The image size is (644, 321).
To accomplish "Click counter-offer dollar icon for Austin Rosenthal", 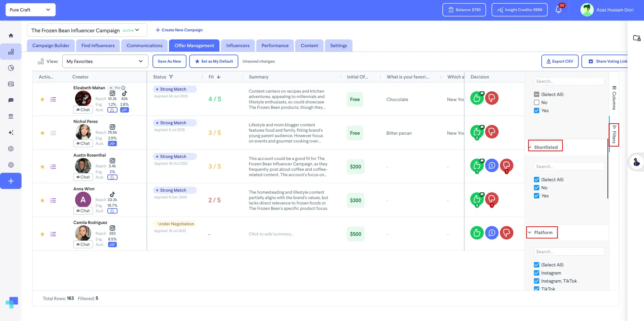I will pyautogui.click(x=492, y=165).
